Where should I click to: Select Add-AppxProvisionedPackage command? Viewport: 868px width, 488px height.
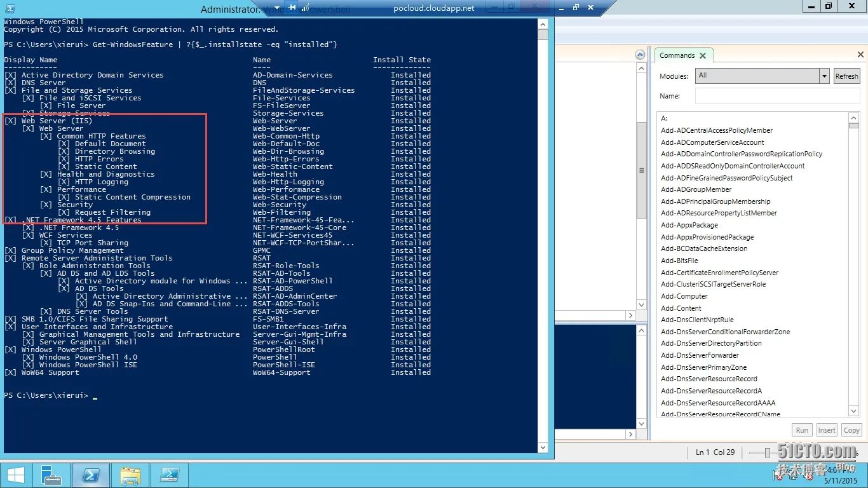[x=707, y=237]
